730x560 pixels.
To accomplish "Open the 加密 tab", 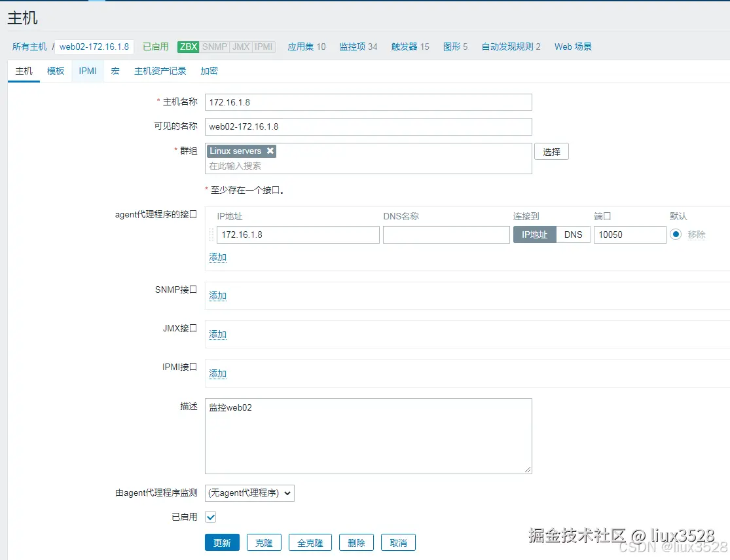I will pos(209,71).
